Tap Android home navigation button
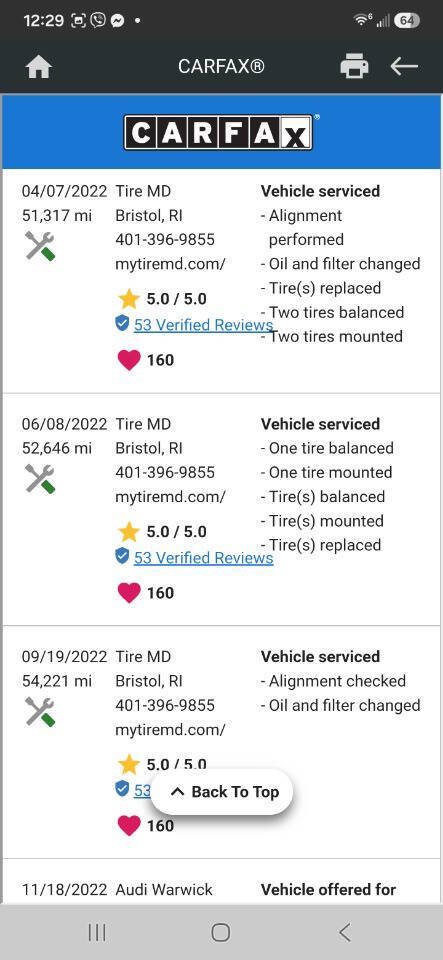Screen dimensions: 443x960 (221, 932)
